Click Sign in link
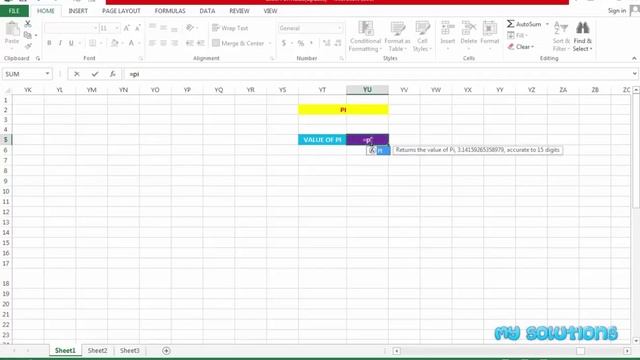Viewport: 640px width, 360px height. point(616,11)
